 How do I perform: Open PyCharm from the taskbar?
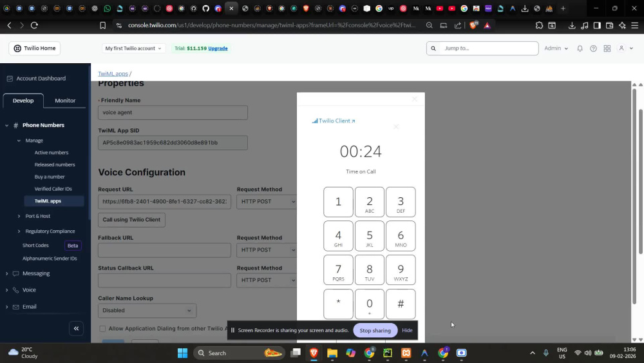[387, 353]
